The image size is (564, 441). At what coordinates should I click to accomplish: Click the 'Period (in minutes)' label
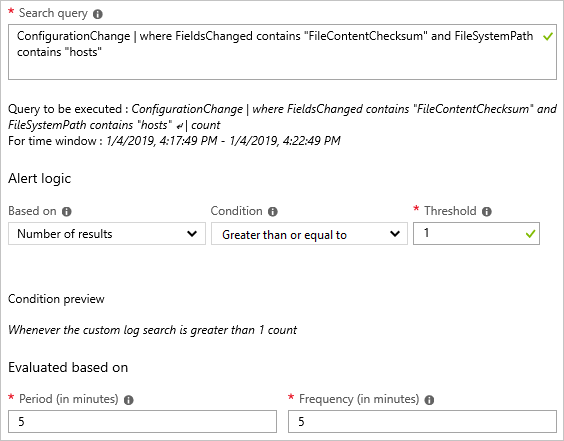68,399
